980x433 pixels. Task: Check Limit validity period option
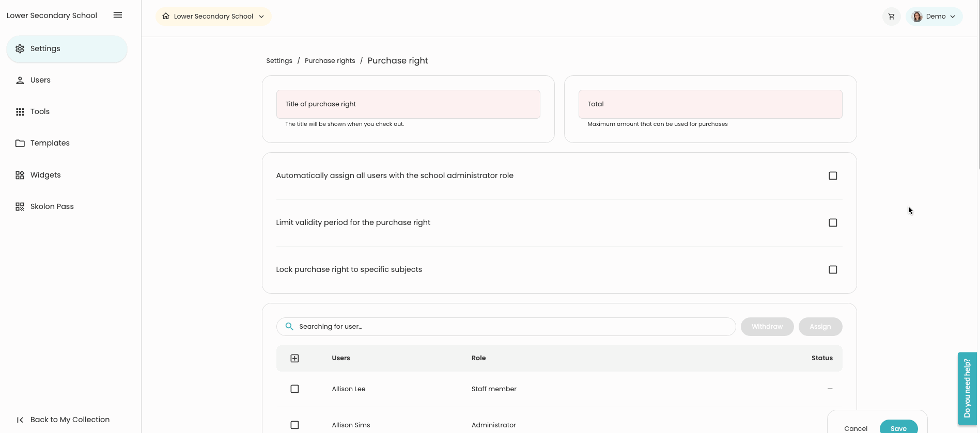(x=832, y=223)
